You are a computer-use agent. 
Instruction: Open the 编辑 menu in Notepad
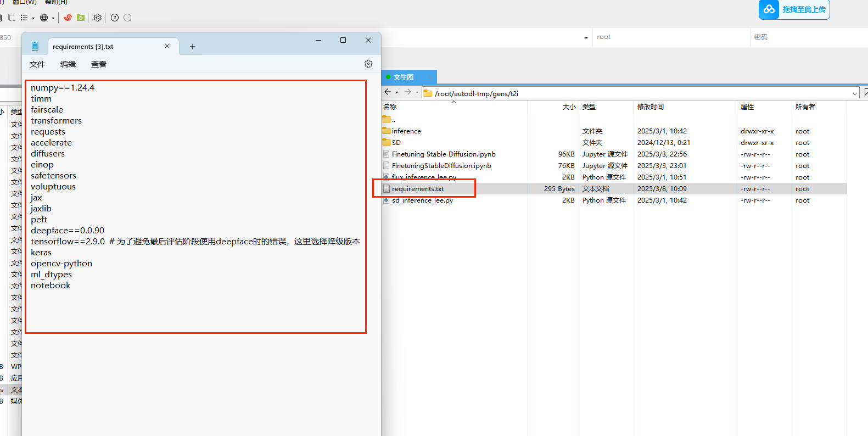[x=68, y=64]
